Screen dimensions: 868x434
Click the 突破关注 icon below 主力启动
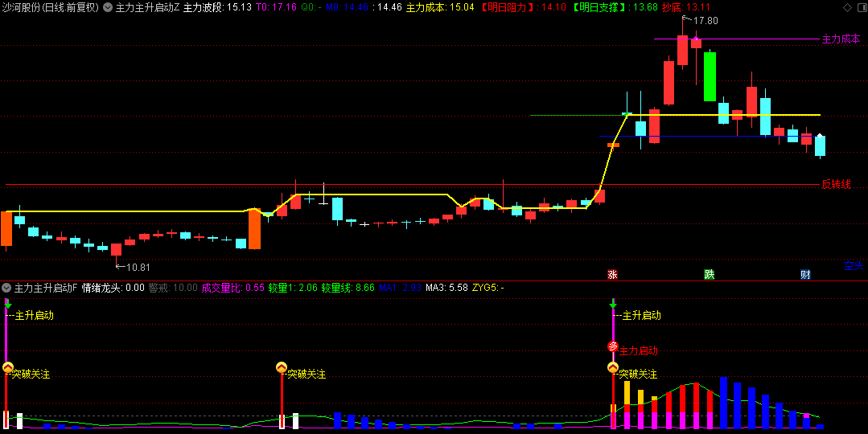coord(613,367)
